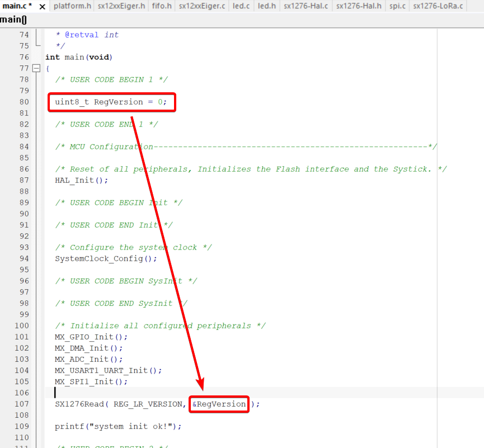Switch to the sx1276-LoRa.c tab

(438, 6)
